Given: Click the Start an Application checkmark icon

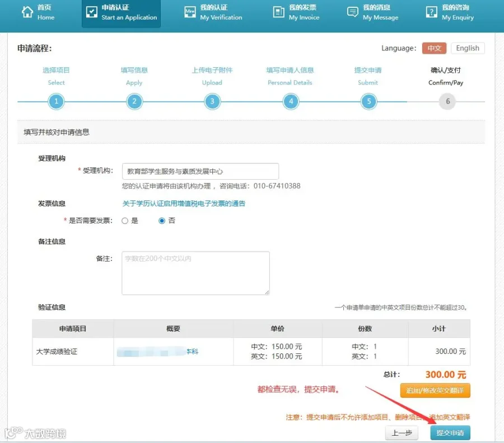Looking at the screenshot, I should point(92,12).
